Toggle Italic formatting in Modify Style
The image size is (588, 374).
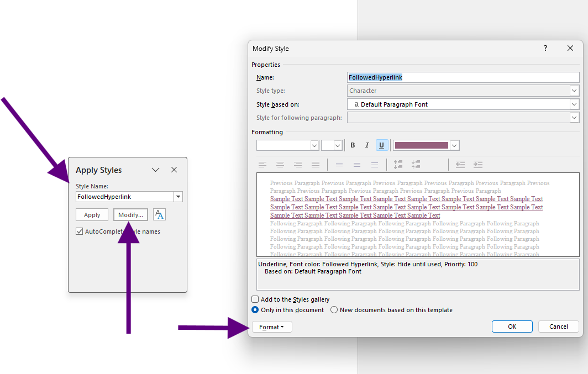point(367,145)
